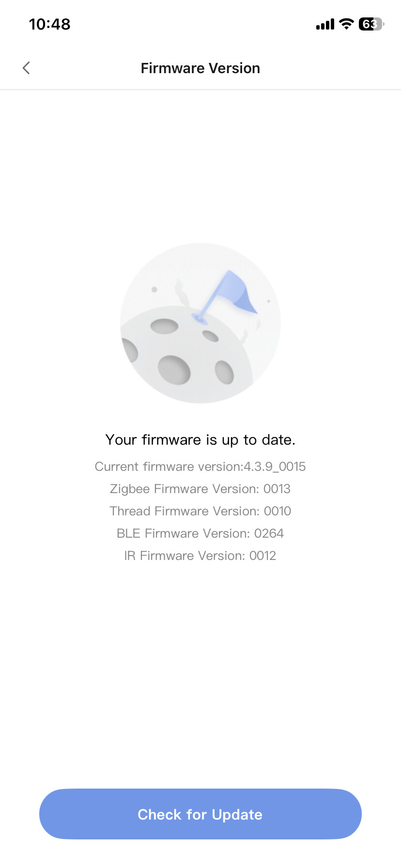Tap the Thread Firmware Version line
The height and width of the screenshot is (868, 401).
(x=200, y=511)
